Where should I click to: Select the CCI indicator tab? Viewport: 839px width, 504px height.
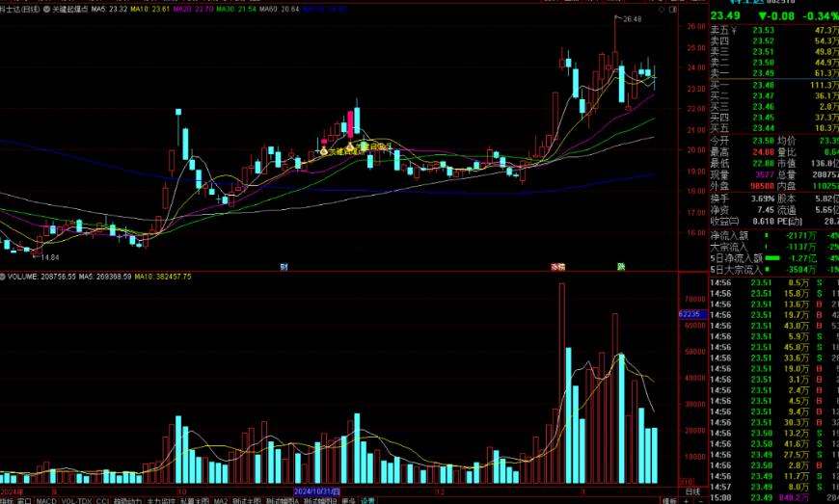pyautogui.click(x=102, y=501)
